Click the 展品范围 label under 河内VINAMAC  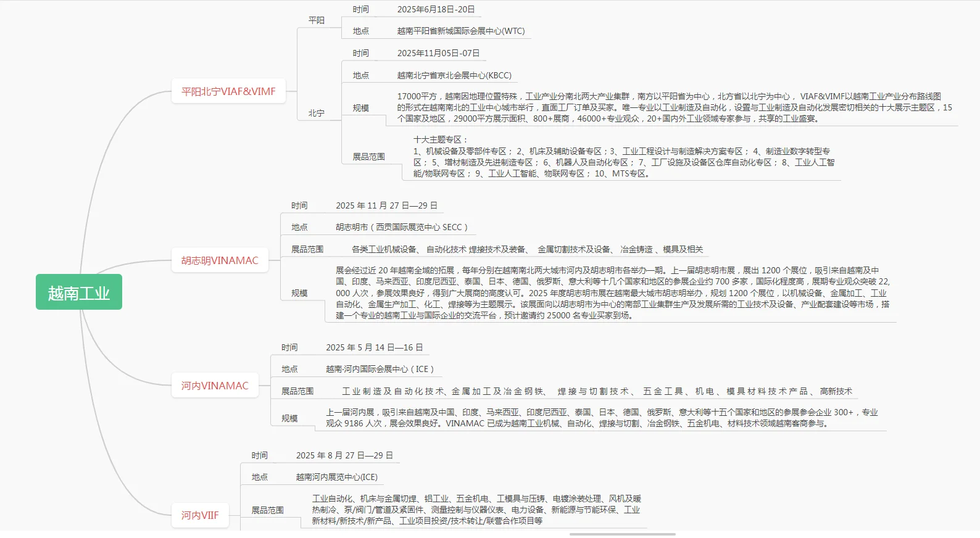297,391
